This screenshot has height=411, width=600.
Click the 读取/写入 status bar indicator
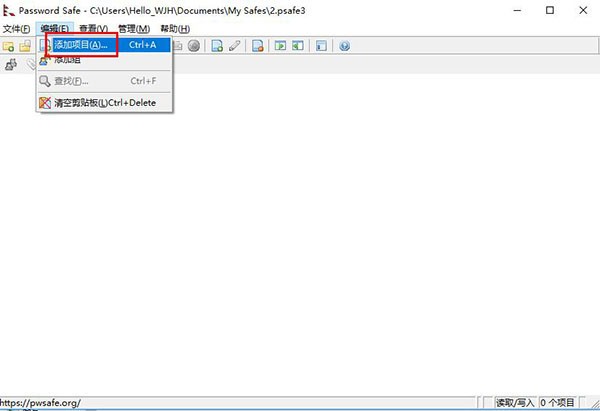point(516,403)
